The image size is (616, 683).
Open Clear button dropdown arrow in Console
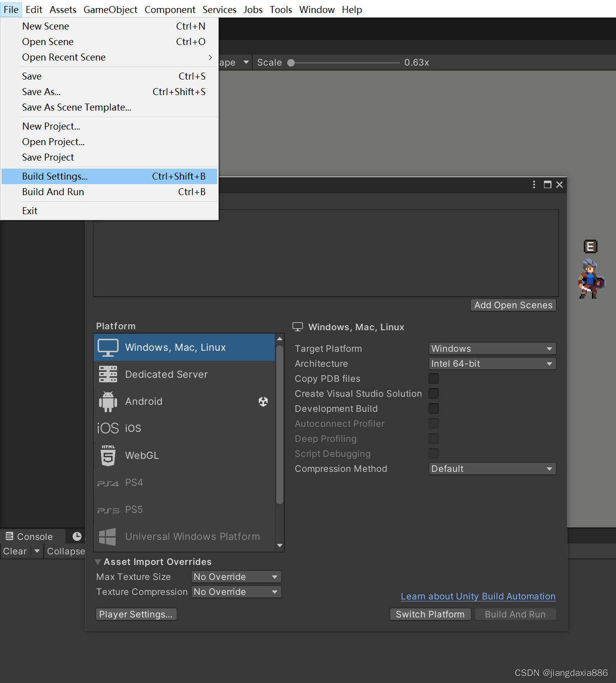(x=37, y=551)
